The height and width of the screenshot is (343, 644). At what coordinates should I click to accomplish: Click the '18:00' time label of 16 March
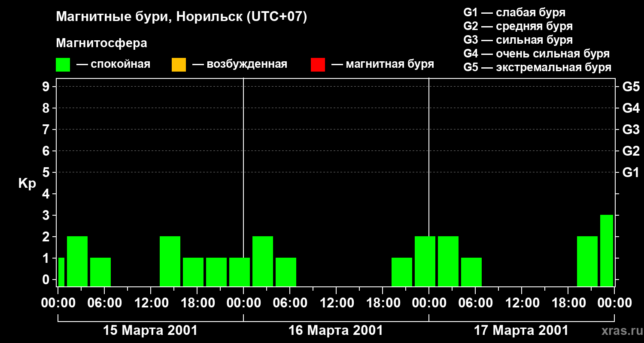[383, 303]
